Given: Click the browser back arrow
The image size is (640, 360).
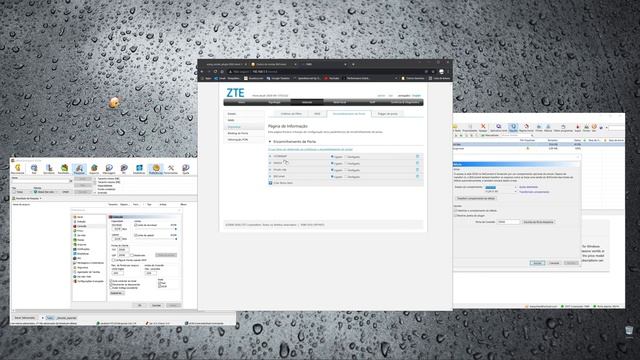Looking at the screenshot, I should [x=202, y=71].
